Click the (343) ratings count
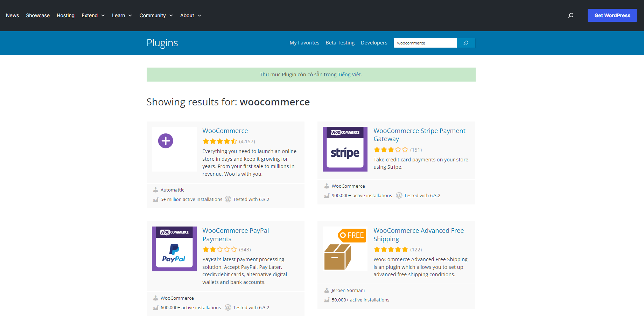Image resolution: width=644 pixels, height=320 pixels. [245, 250]
